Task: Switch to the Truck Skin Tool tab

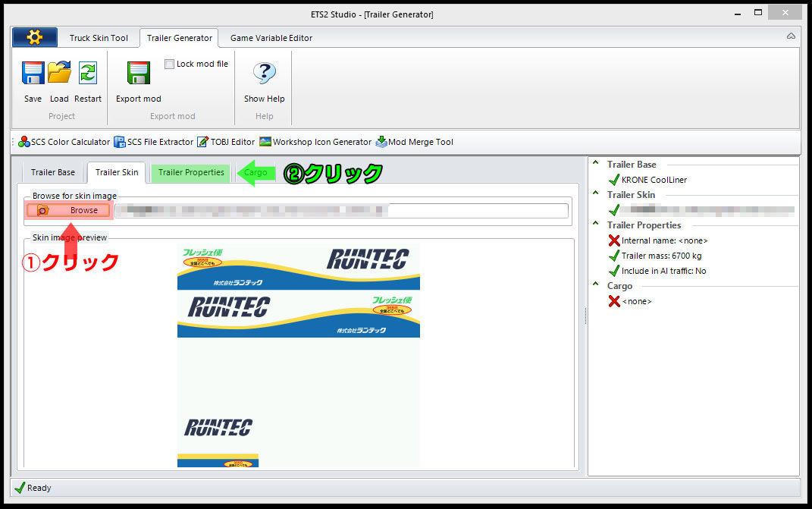Action: point(99,38)
